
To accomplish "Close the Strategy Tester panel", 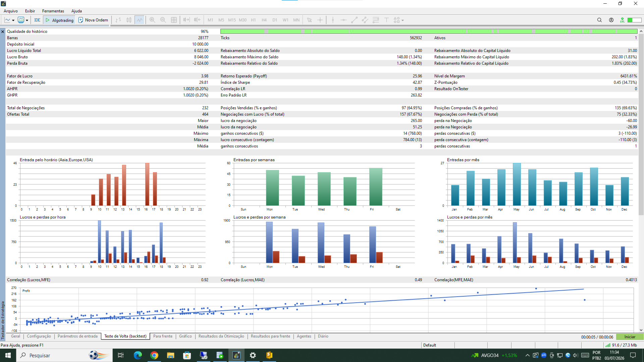I will 3,32.
